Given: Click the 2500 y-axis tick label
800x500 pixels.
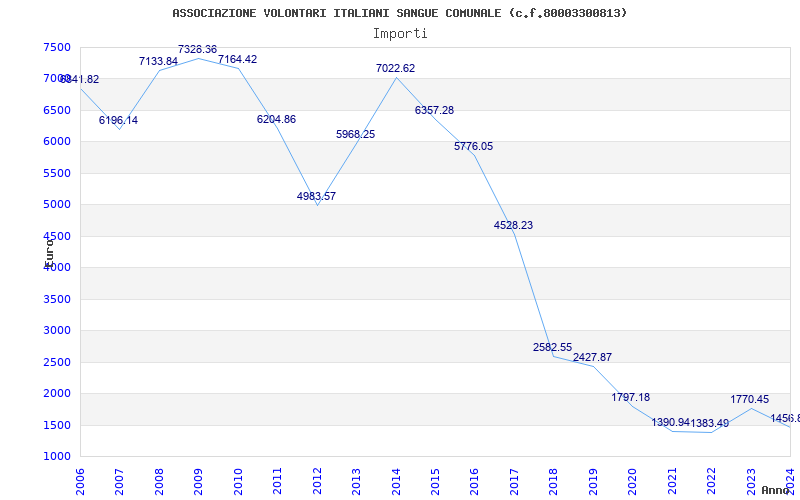Looking at the screenshot, I should pos(57,362).
